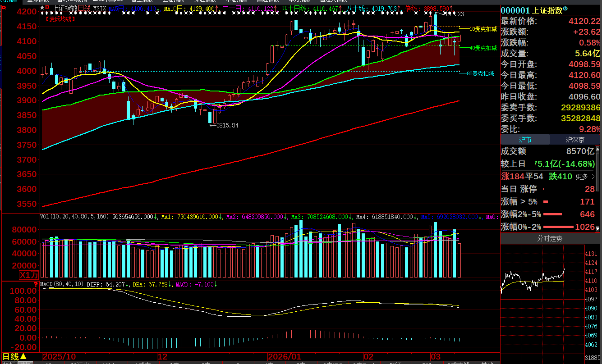Click the 10麦克扣减 marker label
The width and height of the screenshot is (602, 364).
pyautogui.click(x=483, y=29)
